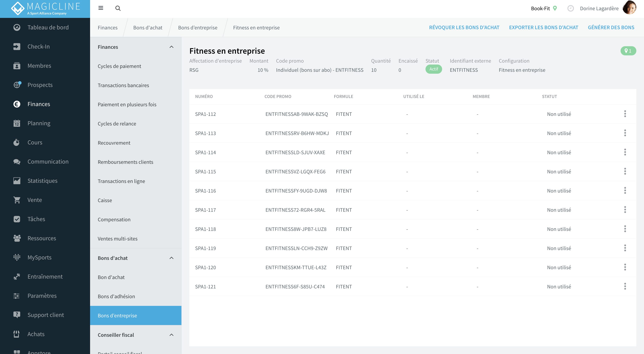Open the three-dot menu for SPA1-119
The width and height of the screenshot is (644, 354).
click(625, 248)
